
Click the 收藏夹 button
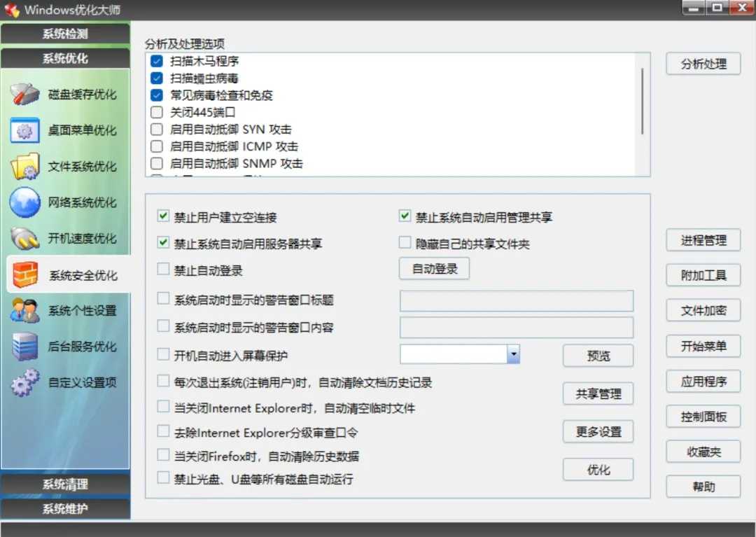tap(703, 452)
